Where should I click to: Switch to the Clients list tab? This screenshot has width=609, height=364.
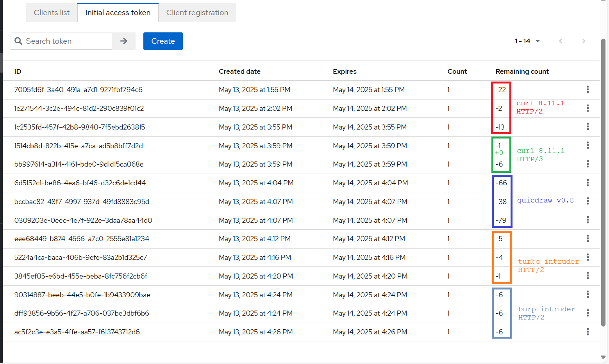click(x=52, y=13)
